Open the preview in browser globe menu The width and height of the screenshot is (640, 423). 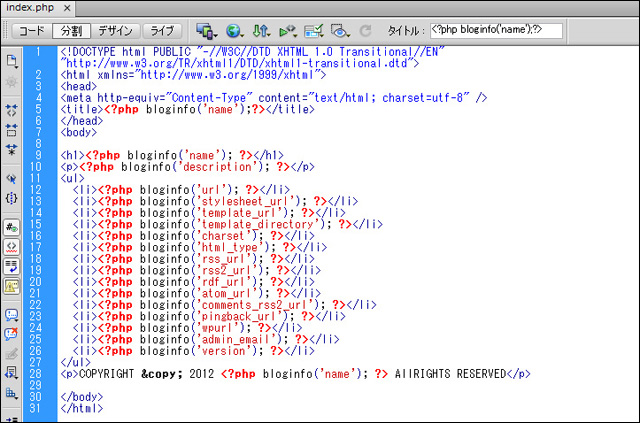(237, 31)
